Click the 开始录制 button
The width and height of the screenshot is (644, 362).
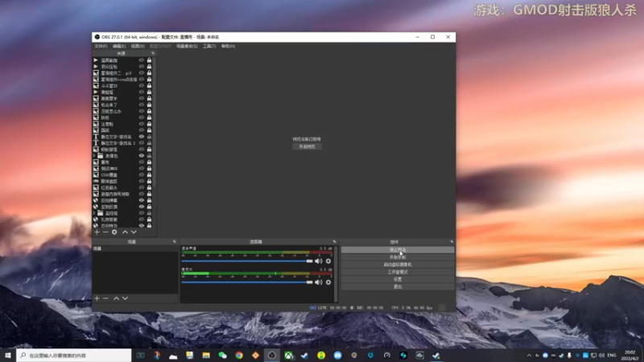click(x=398, y=257)
